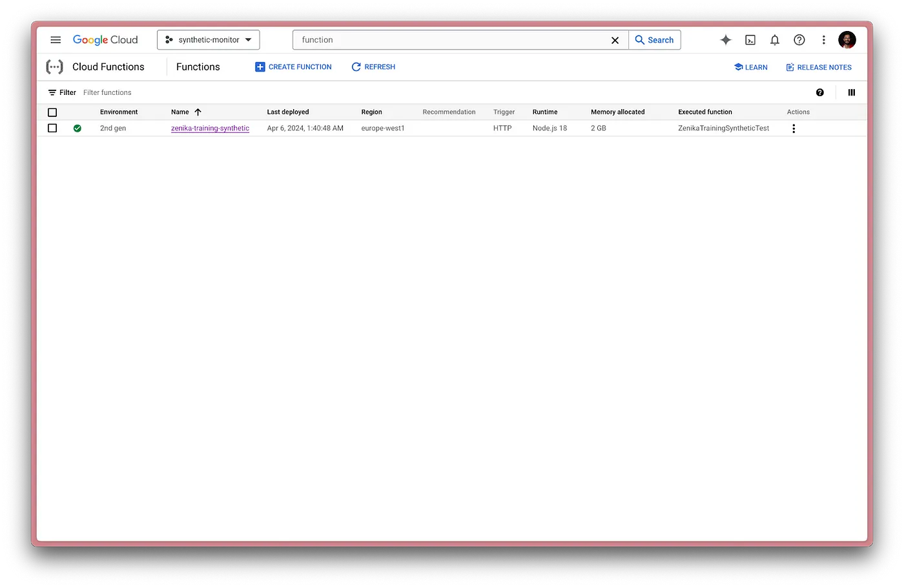Open the Gemini AI assistant sparkle icon
The height and width of the screenshot is (588, 904).
coord(726,40)
